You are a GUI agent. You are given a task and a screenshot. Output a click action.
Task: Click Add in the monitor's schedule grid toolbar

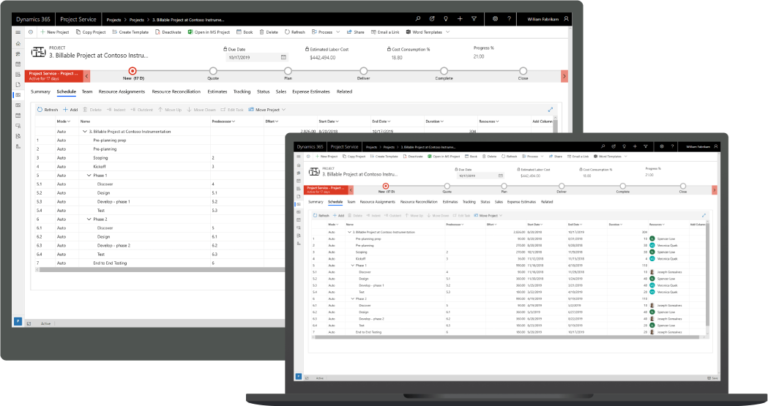[73, 108]
